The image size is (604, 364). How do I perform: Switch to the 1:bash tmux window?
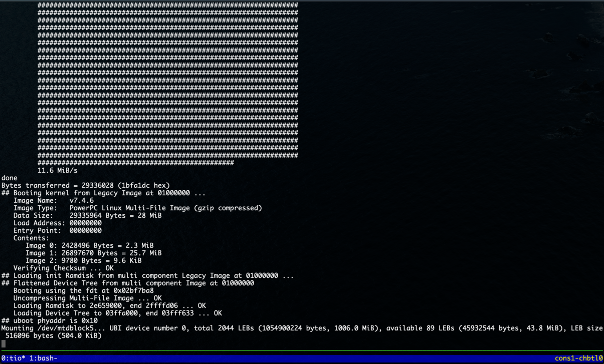tap(43, 358)
